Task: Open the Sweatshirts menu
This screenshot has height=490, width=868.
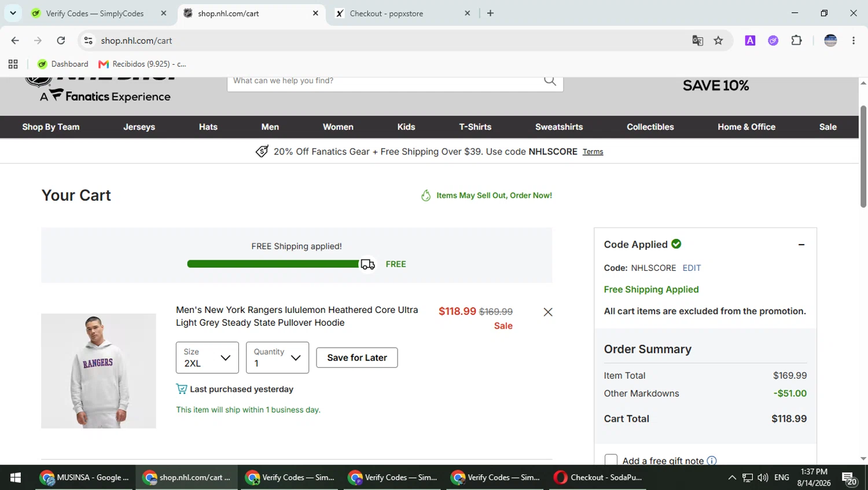Action: (559, 127)
